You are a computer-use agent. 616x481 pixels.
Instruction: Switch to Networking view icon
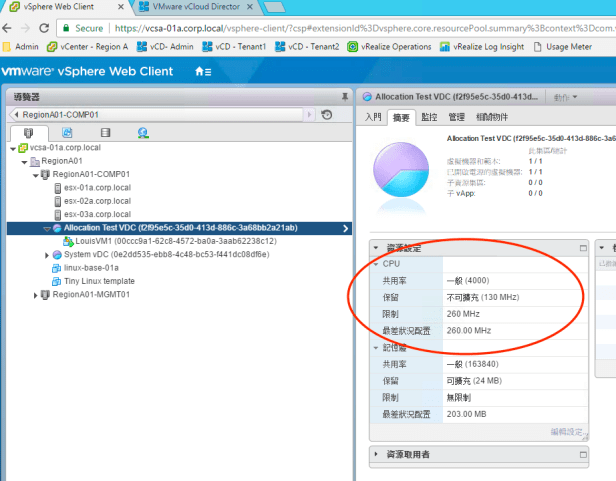click(143, 133)
